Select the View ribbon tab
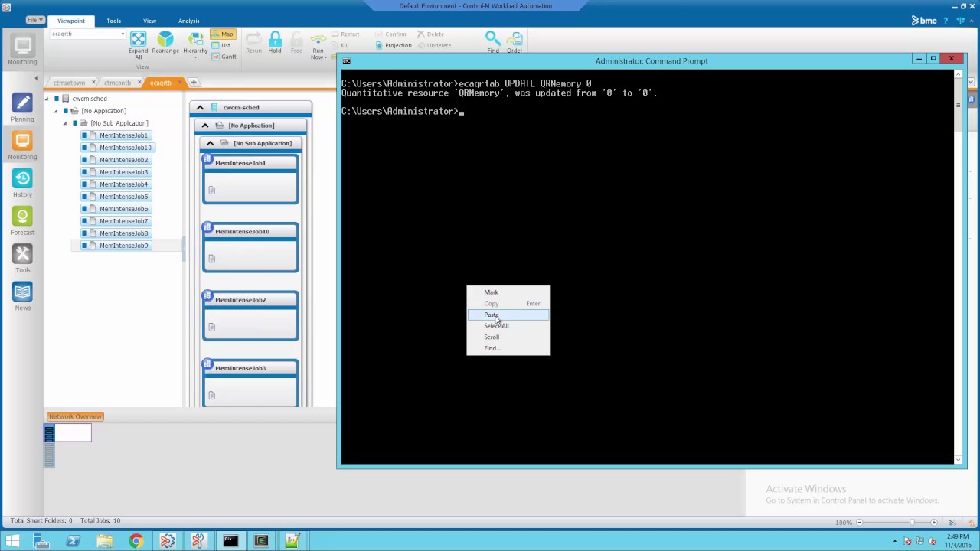 149,21
